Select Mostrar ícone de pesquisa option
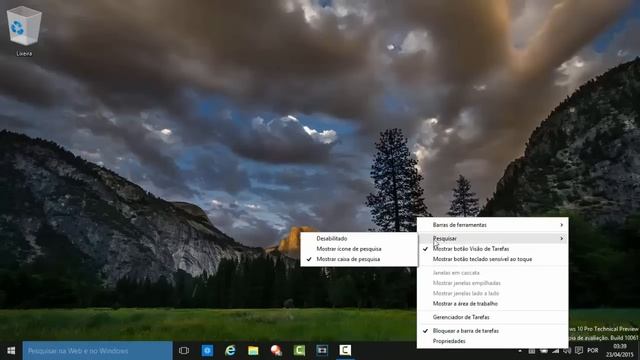Image resolution: width=640 pixels, height=360 pixels. point(359,249)
